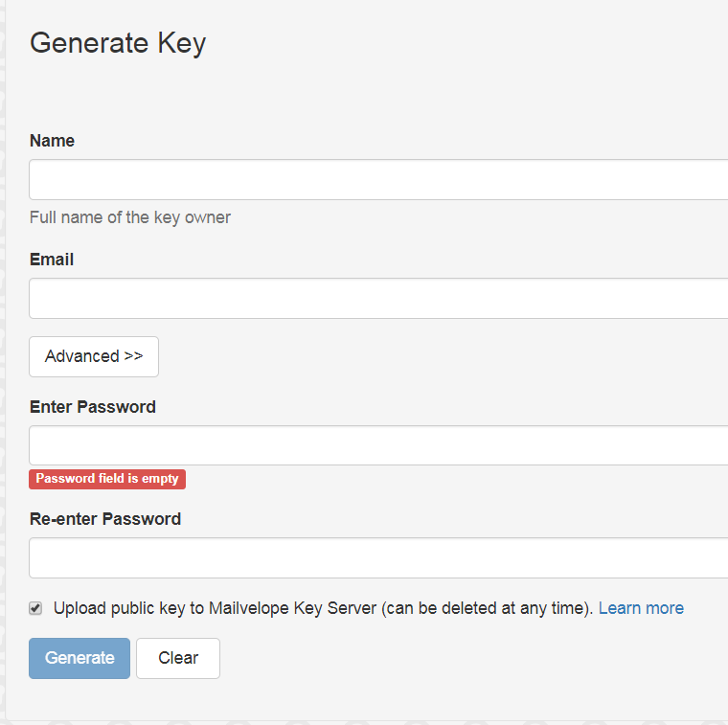Click the Generate Key heading

118,43
